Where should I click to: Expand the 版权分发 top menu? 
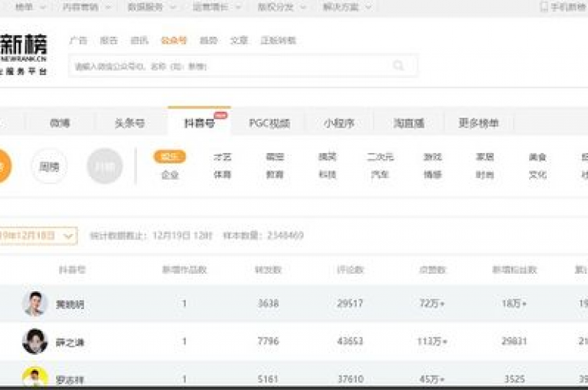point(282,7)
